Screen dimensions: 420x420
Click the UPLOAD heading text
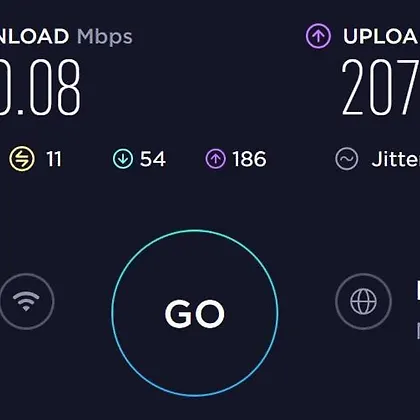[381, 36]
